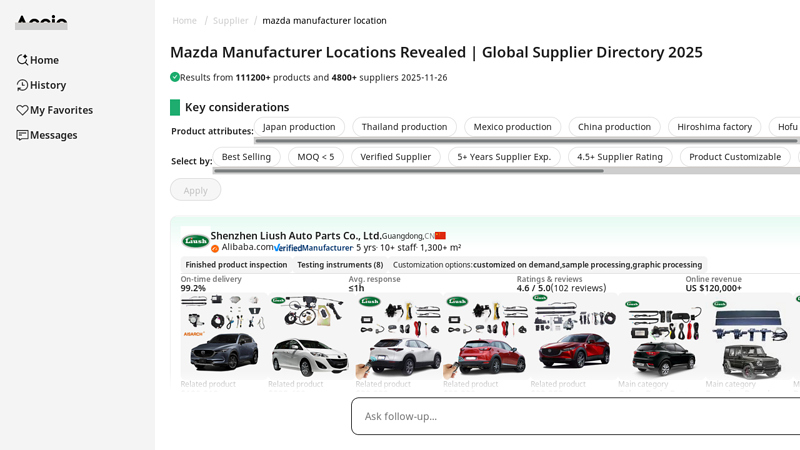Click the 4.6 / 5.0 (102 reviews) rating
The width and height of the screenshot is (800, 450).
pos(561,288)
